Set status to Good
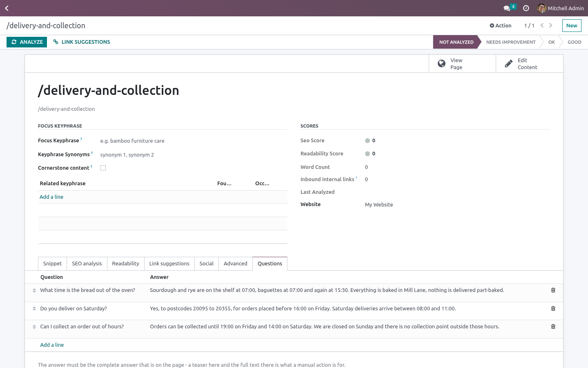 pos(574,42)
